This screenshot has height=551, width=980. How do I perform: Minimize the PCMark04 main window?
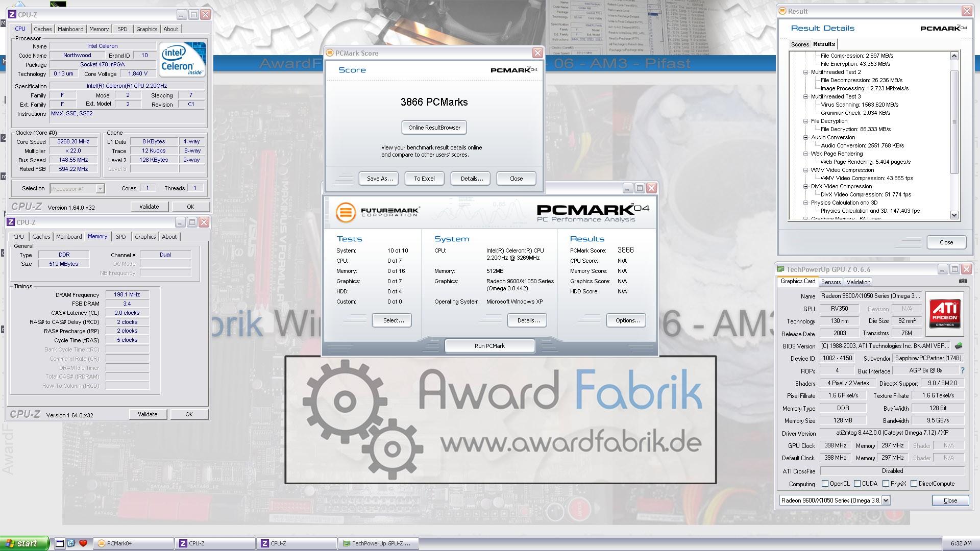[627, 188]
